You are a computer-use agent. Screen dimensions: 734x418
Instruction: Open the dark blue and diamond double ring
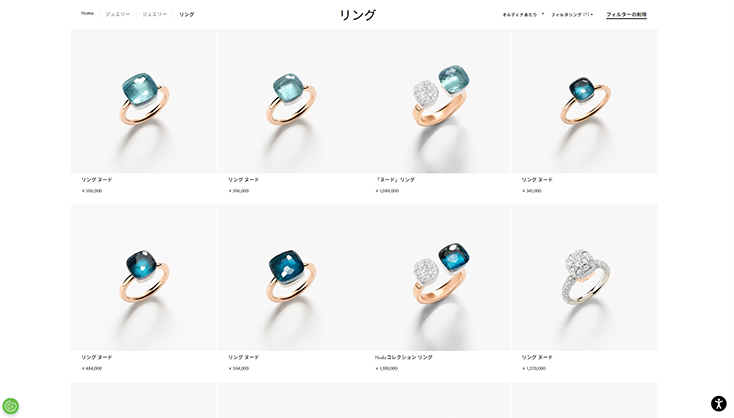point(438,278)
